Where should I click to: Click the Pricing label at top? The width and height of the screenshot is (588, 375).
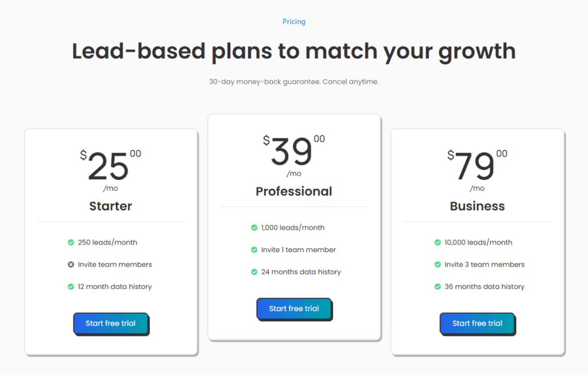point(294,22)
